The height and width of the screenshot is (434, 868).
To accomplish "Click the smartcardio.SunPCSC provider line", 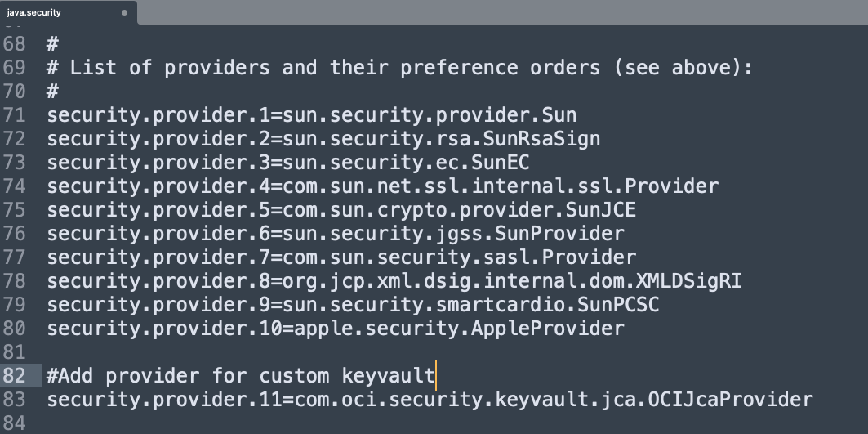I will point(353,305).
